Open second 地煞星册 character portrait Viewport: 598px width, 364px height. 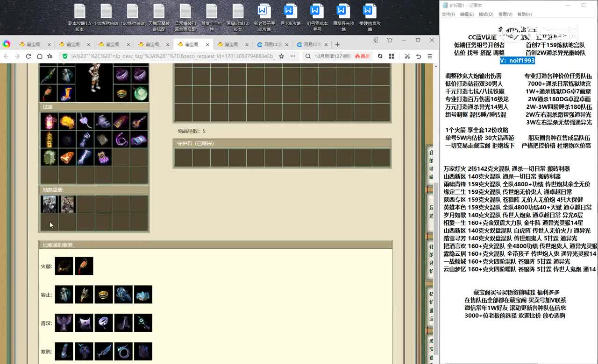click(x=67, y=204)
